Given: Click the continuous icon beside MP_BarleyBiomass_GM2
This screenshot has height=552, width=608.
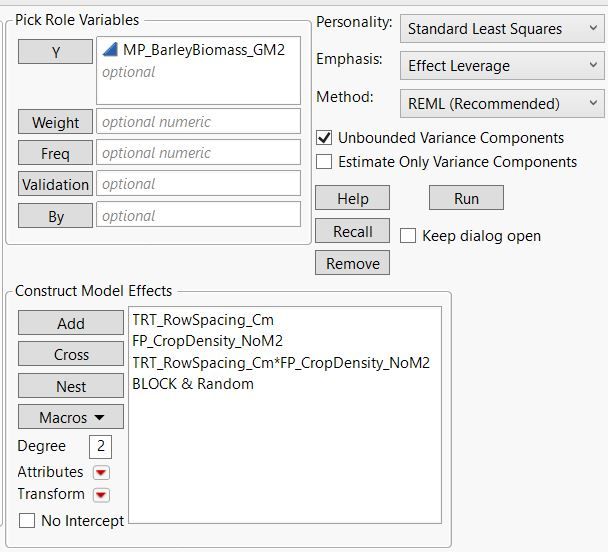Looking at the screenshot, I should 111,49.
